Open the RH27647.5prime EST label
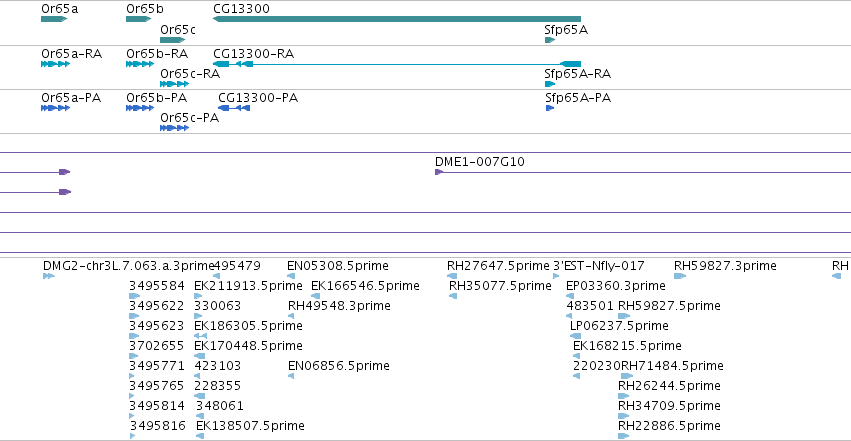 (x=498, y=266)
